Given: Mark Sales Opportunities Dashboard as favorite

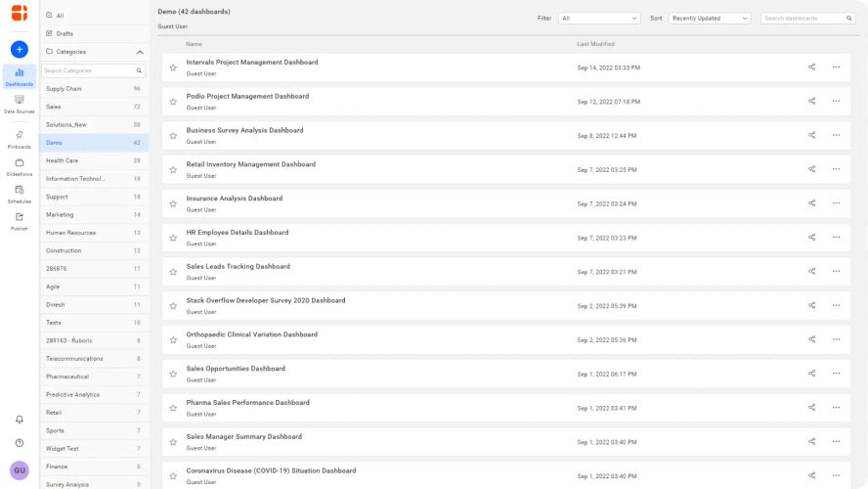Looking at the screenshot, I should [x=173, y=374].
